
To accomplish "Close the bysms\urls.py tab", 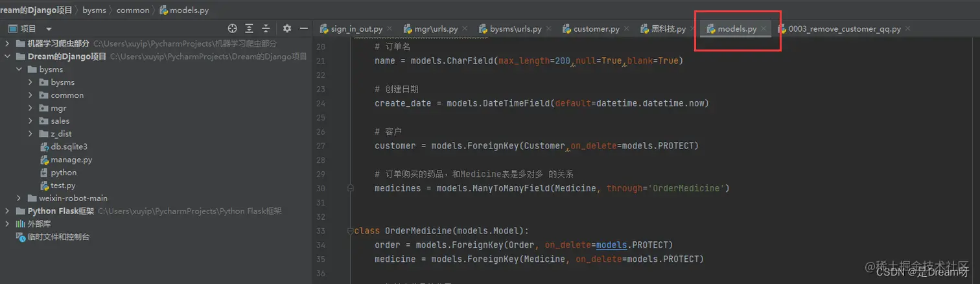I will coord(548,29).
